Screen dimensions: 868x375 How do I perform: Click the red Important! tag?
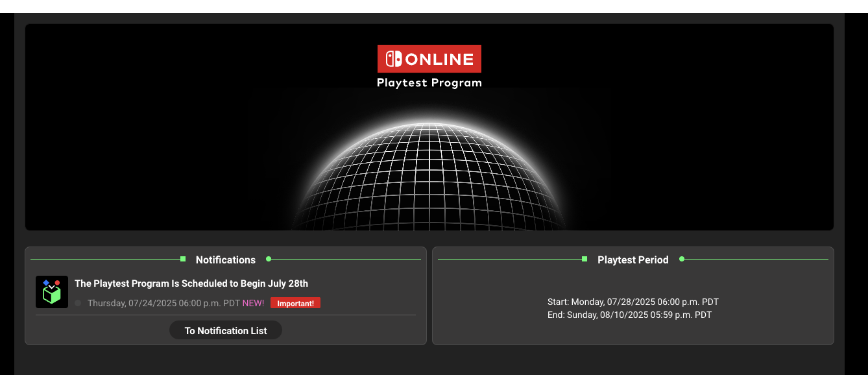point(295,303)
